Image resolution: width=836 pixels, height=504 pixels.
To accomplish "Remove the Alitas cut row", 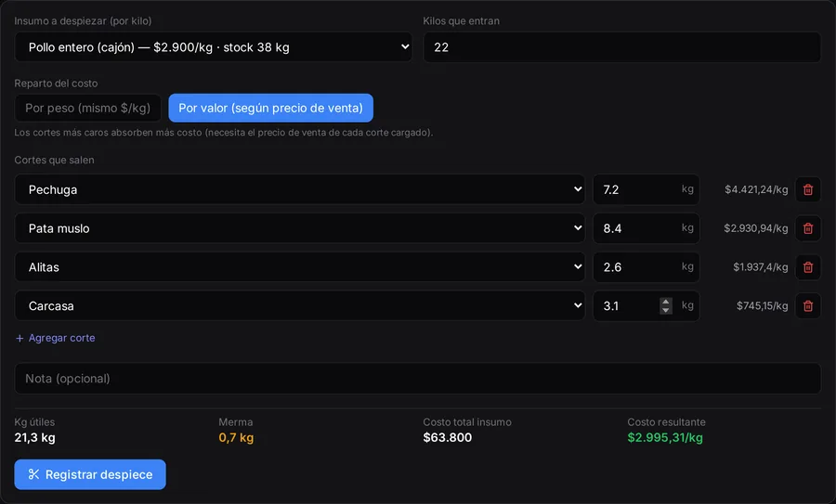I will click(808, 267).
